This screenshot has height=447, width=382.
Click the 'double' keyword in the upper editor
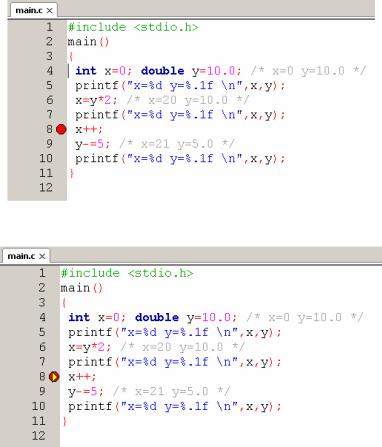[163, 71]
